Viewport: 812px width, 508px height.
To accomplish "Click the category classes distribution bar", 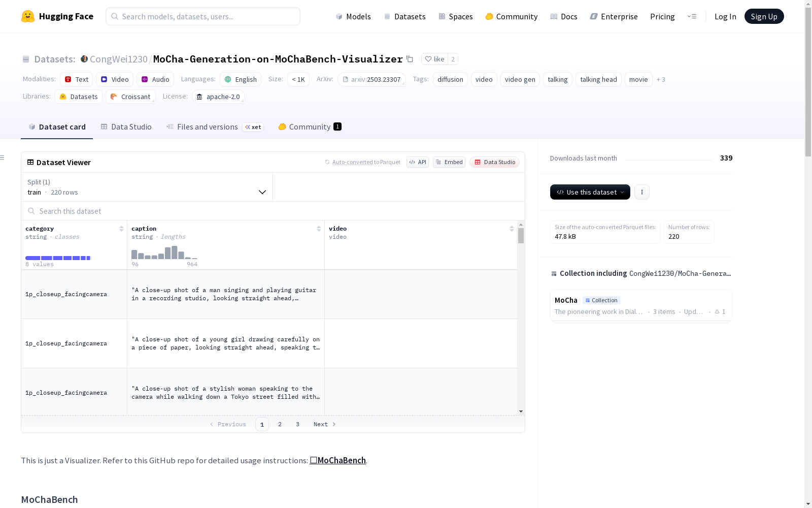I will 58,258.
